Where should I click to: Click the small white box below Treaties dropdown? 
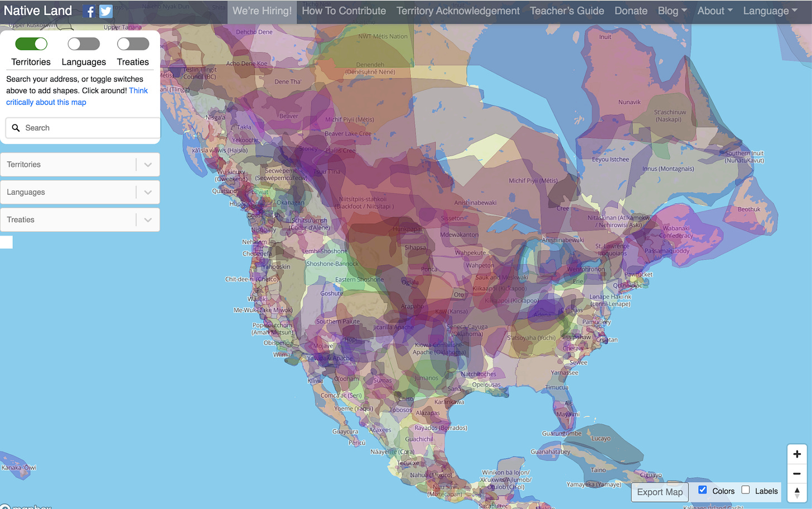pos(6,242)
